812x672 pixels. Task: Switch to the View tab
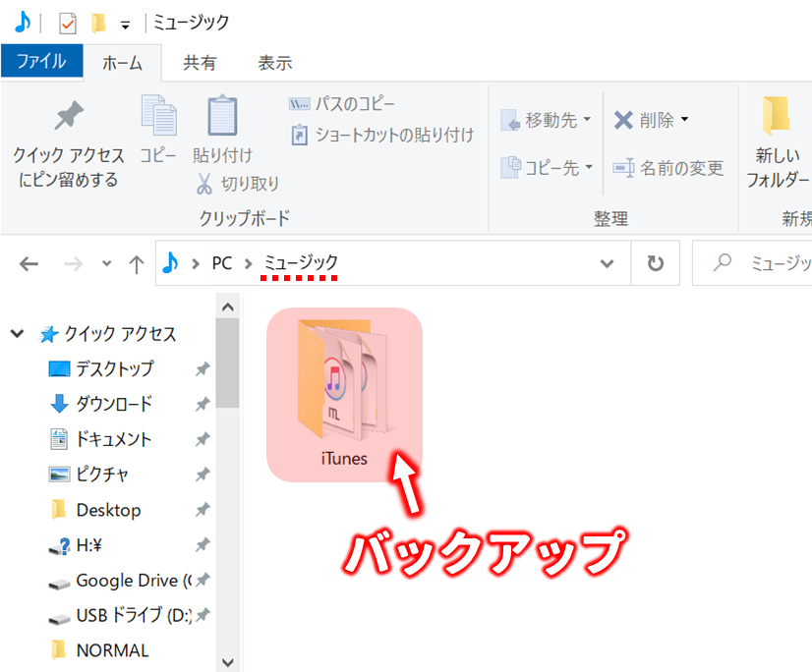(274, 62)
